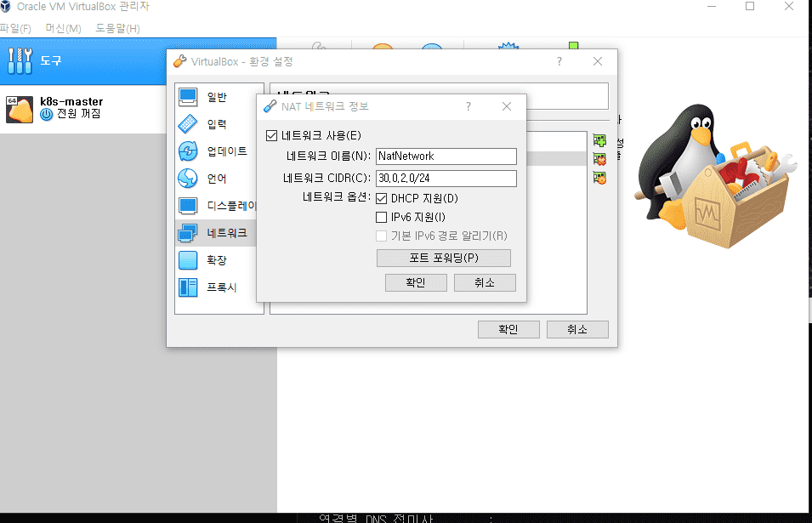
Task: Click the 네트워크 이름 input field
Action: 446,156
